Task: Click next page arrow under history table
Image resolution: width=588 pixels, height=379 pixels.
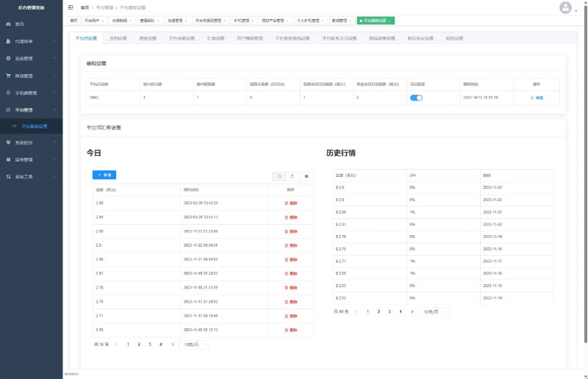Action: [x=412, y=311]
